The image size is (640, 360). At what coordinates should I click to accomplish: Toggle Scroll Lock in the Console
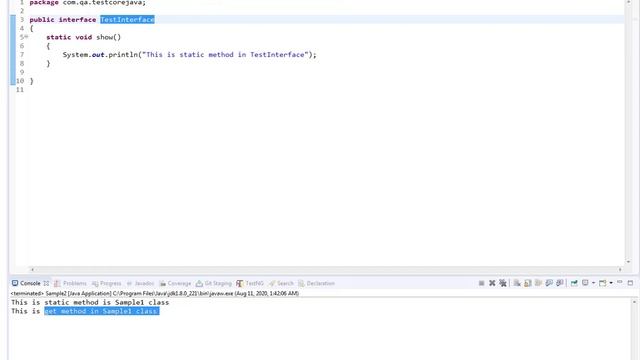pos(527,283)
